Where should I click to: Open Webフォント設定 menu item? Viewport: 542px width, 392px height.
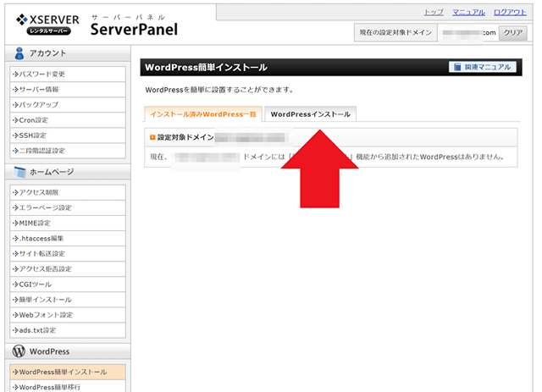click(68, 315)
